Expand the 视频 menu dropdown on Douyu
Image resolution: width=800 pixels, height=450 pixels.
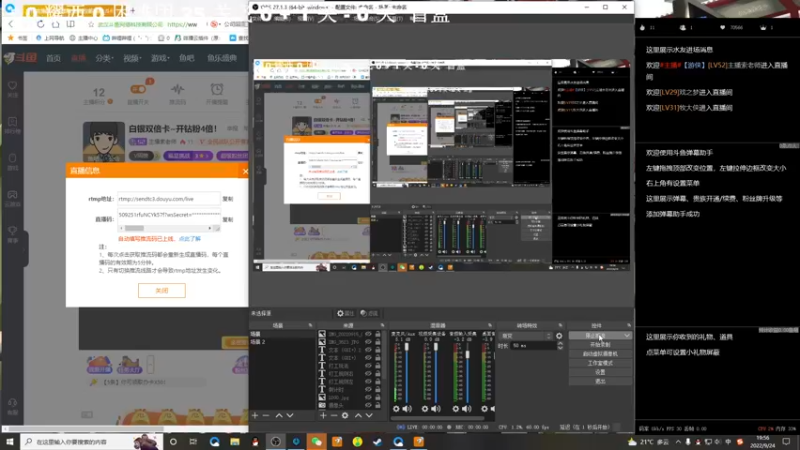tap(132, 58)
